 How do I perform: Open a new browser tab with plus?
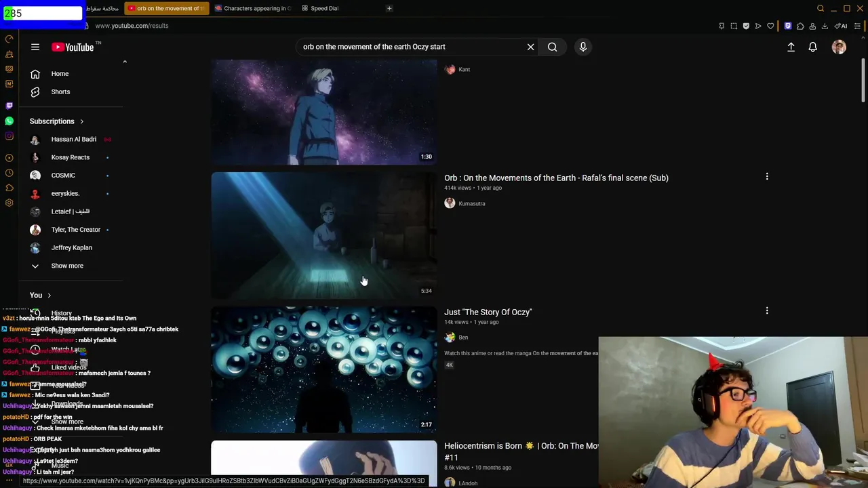click(x=389, y=8)
